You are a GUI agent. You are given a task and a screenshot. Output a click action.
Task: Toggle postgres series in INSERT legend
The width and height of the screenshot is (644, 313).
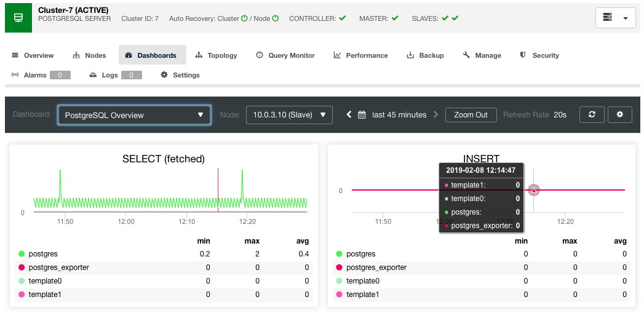[356, 254]
